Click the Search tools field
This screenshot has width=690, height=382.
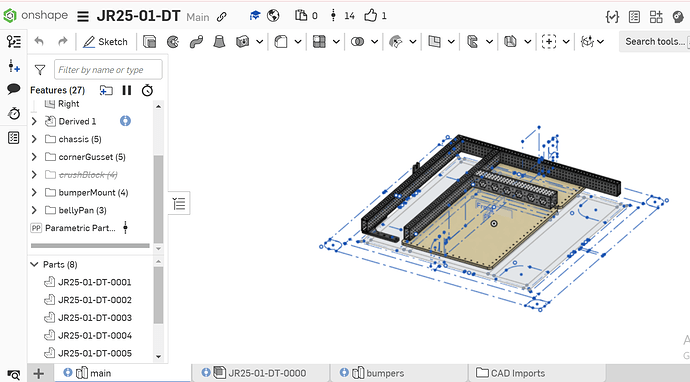click(654, 41)
